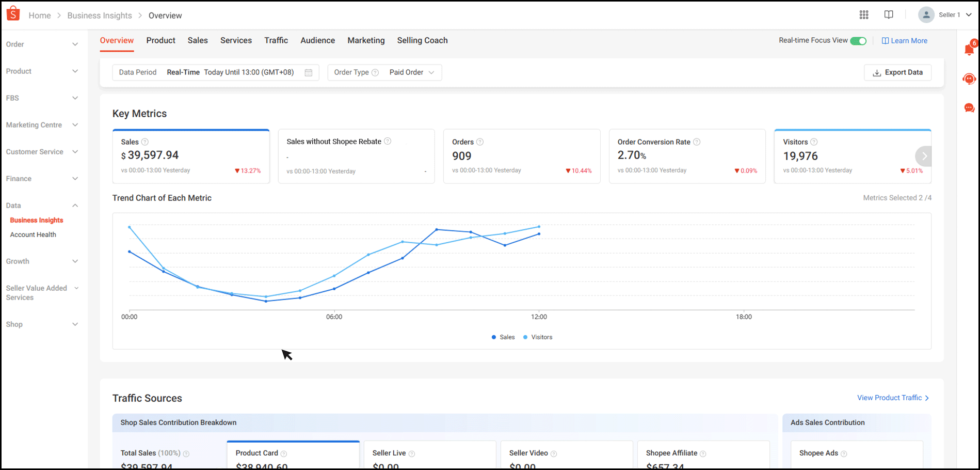The width and height of the screenshot is (980, 470).
Task: Open the calendar icon in Data Period
Action: coord(309,72)
